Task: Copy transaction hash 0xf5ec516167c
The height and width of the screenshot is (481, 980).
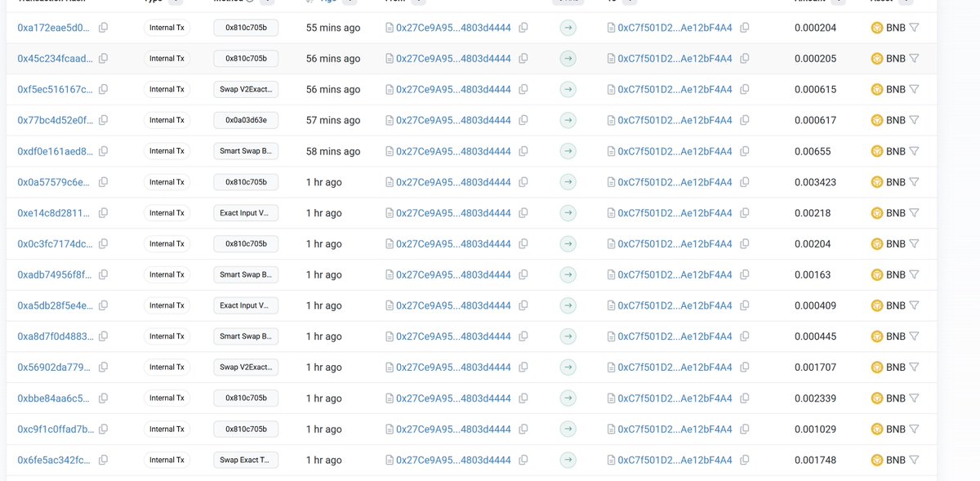Action: point(103,89)
